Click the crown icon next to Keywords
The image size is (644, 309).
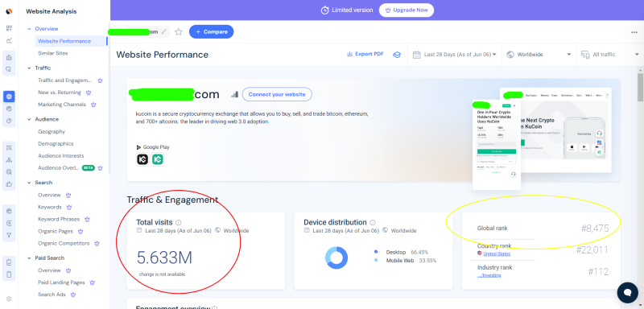(69, 208)
